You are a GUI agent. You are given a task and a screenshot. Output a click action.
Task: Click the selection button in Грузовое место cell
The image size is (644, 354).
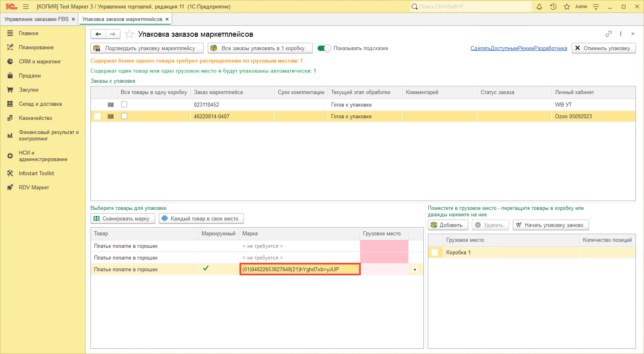[415, 270]
